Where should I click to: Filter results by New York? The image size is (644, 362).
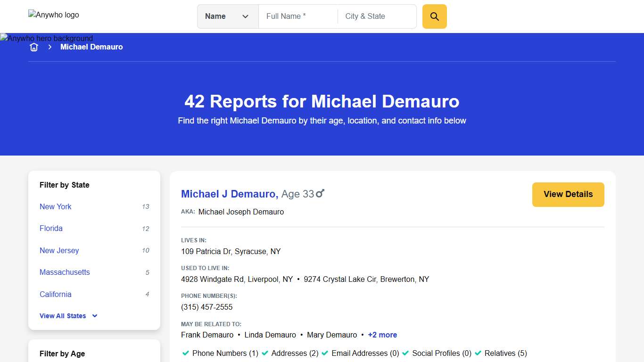(55, 206)
